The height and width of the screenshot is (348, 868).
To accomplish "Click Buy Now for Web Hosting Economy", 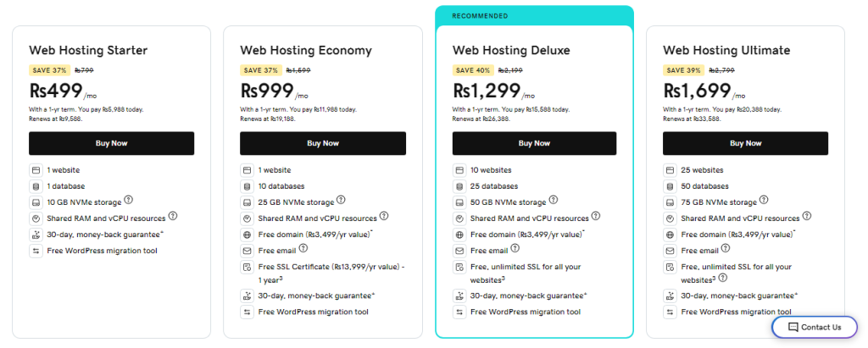I will (x=322, y=143).
